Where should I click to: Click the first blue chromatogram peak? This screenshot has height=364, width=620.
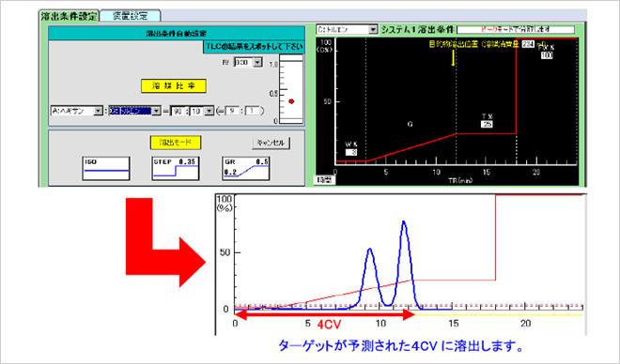pyautogui.click(x=370, y=277)
